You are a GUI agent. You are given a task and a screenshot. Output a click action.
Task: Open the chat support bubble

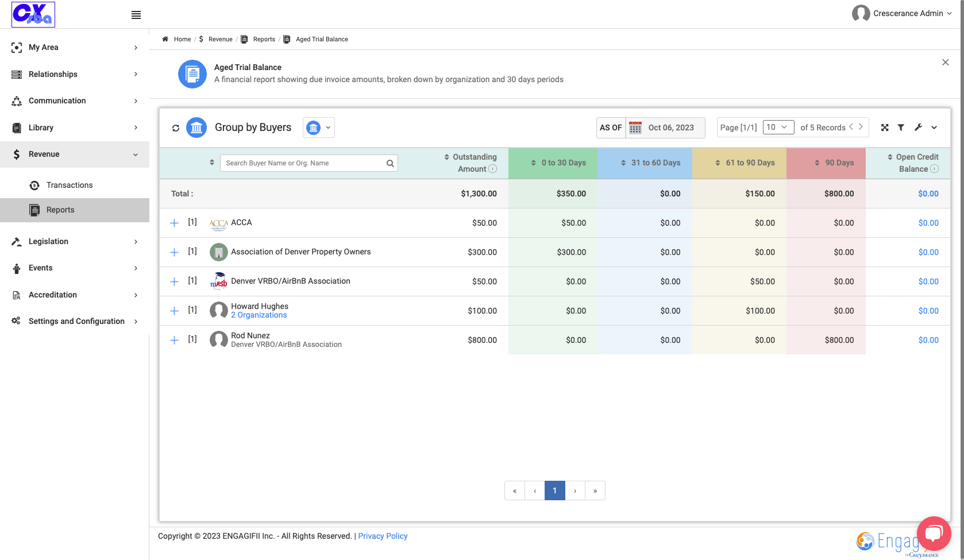pos(934,534)
